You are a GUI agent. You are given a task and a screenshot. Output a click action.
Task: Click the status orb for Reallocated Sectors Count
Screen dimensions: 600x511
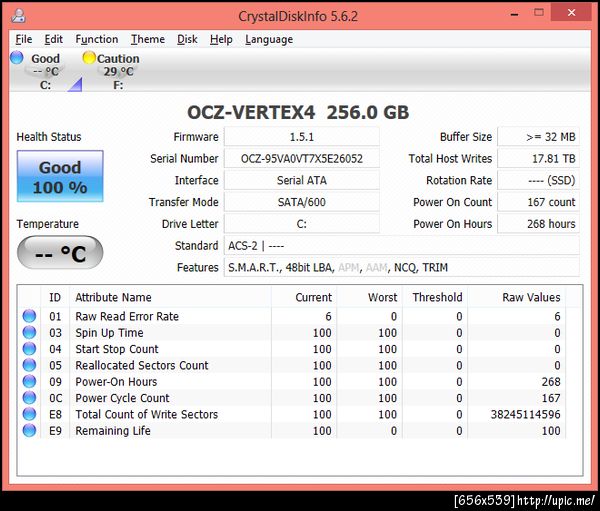coord(29,365)
